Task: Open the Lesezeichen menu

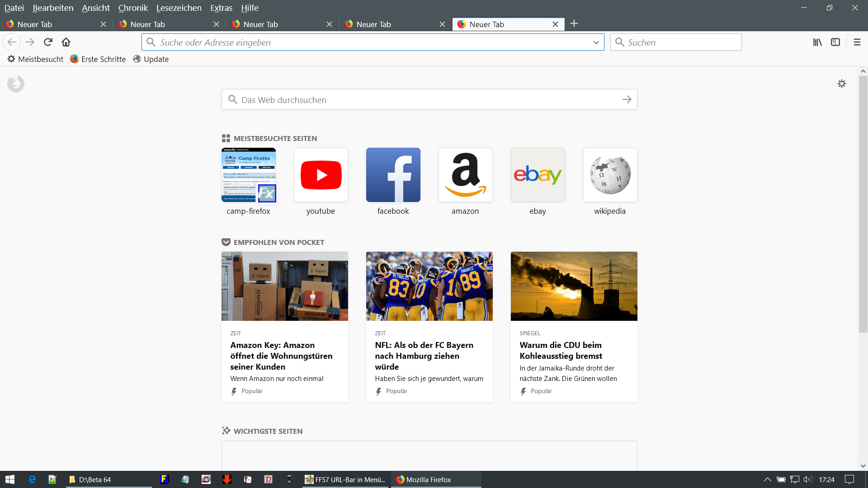Action: (179, 8)
